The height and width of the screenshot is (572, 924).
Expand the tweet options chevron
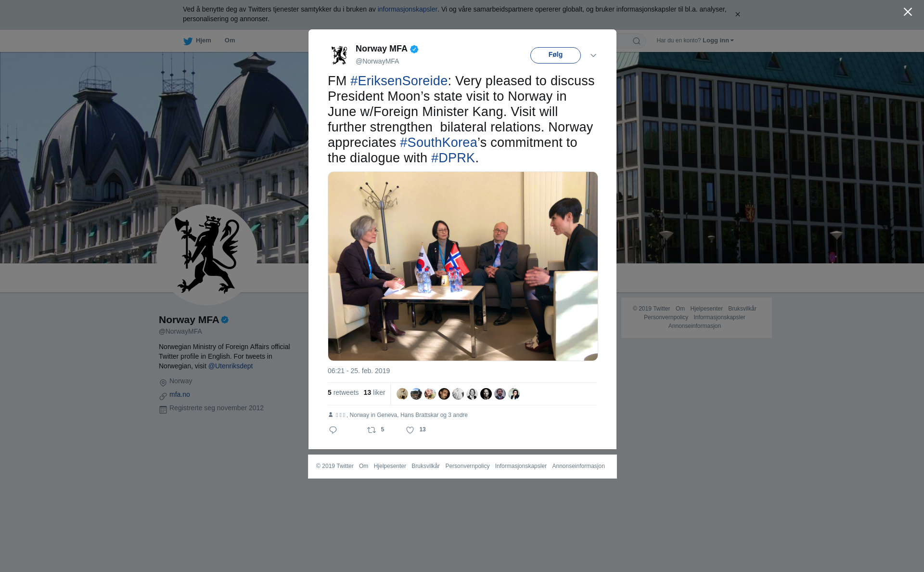593,55
